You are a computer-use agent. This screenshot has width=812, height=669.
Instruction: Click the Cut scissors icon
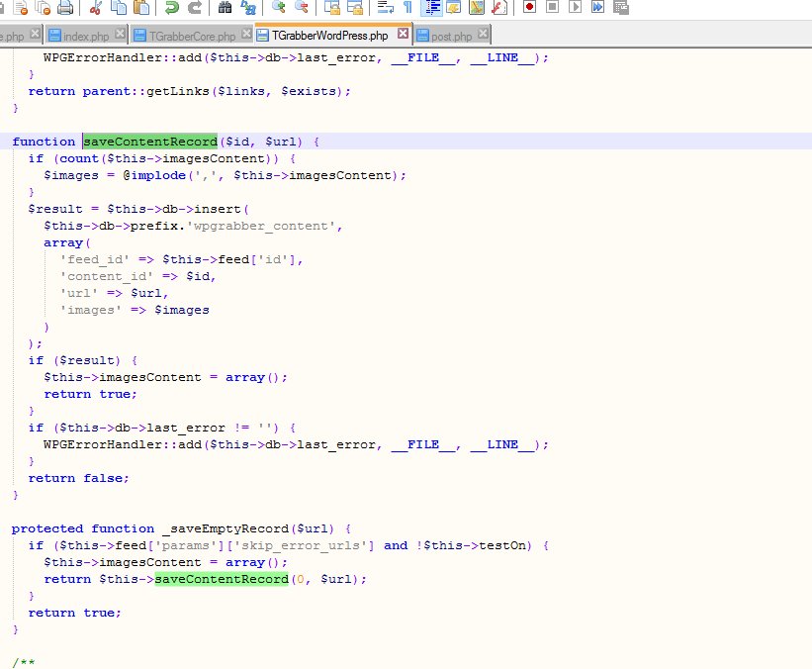click(96, 8)
